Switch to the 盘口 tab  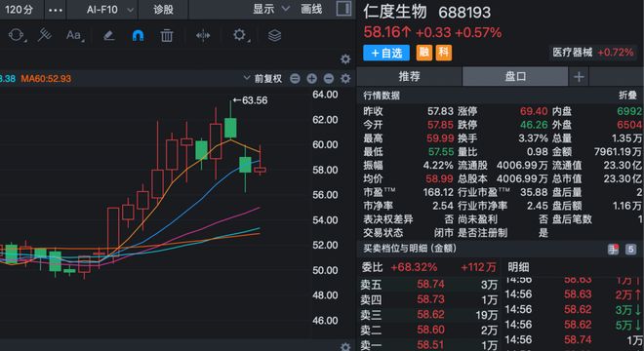515,76
